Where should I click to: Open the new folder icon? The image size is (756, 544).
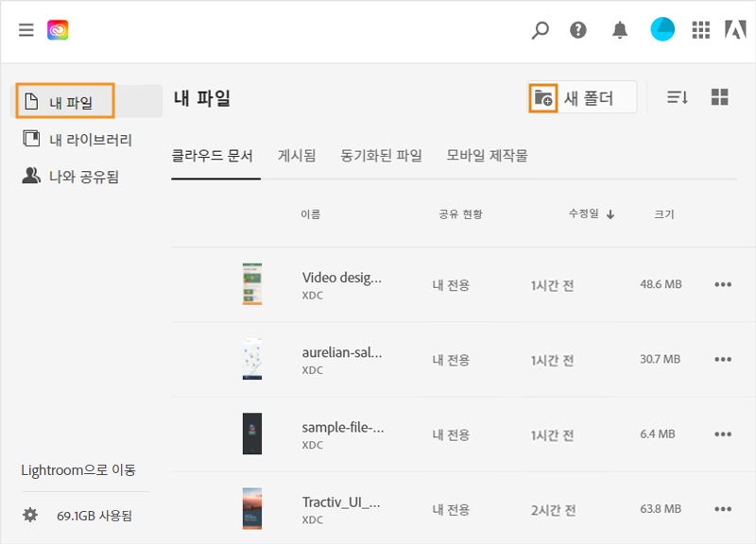[x=541, y=96]
